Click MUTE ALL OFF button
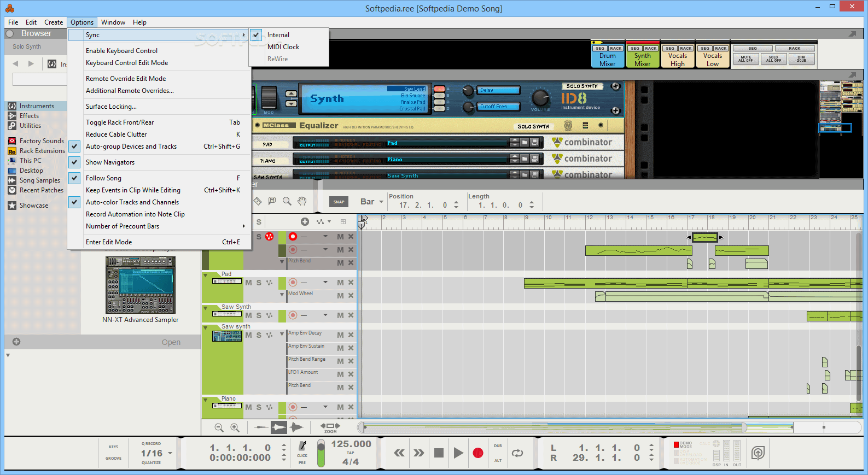 745,59
